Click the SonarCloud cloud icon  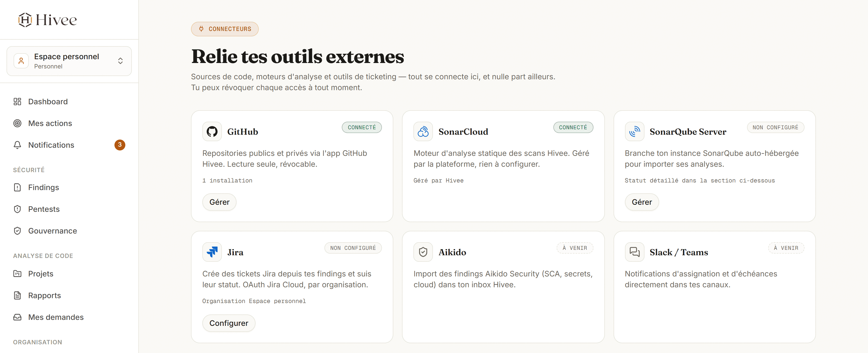coord(423,132)
